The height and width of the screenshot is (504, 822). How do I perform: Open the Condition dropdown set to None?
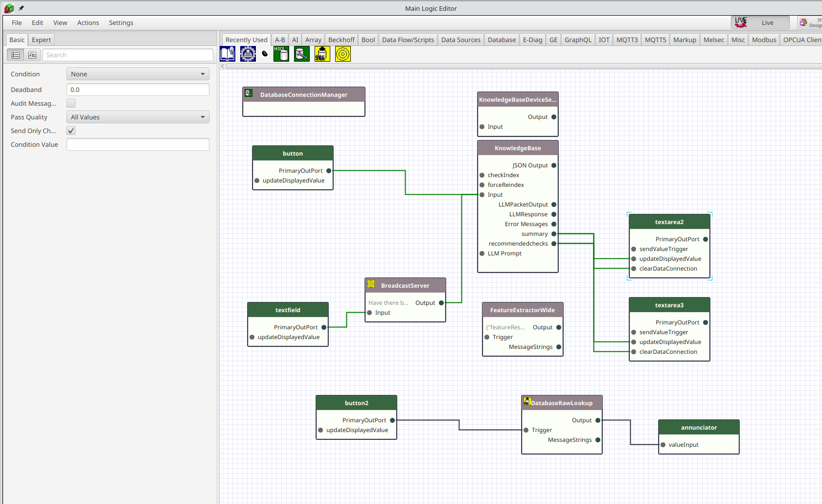[138, 74]
